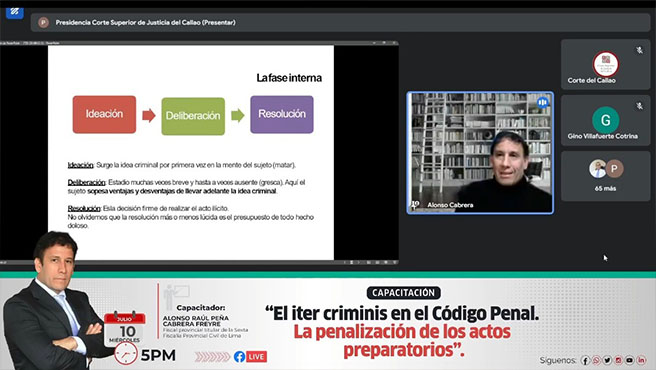Click the 'CAPACITACIÓN' badge in banner

(403, 293)
